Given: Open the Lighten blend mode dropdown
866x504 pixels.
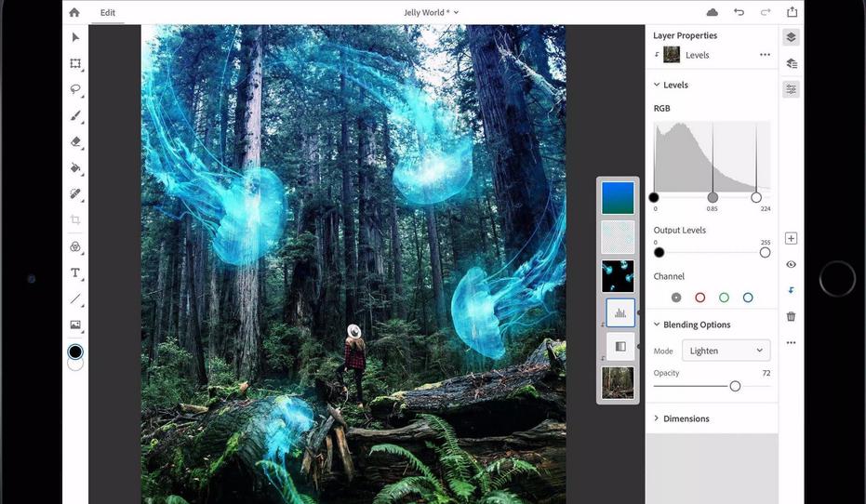Looking at the screenshot, I should [x=726, y=351].
